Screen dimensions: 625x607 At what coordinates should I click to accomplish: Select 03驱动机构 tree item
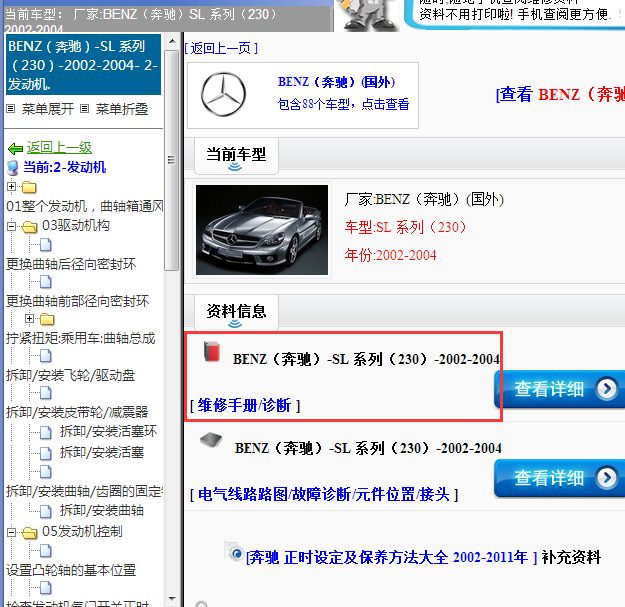click(x=76, y=226)
